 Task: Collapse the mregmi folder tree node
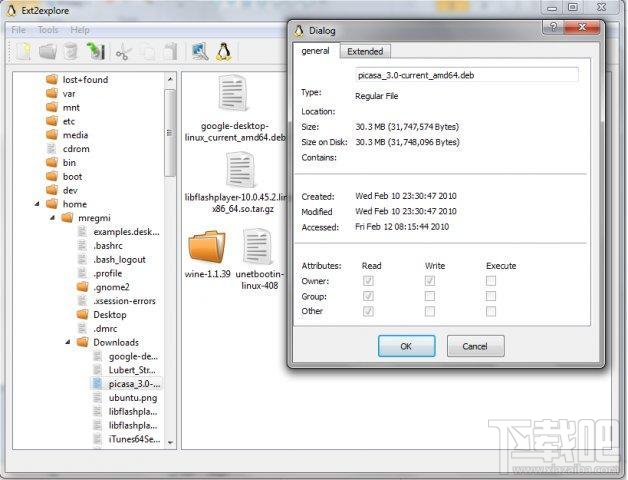(52, 218)
